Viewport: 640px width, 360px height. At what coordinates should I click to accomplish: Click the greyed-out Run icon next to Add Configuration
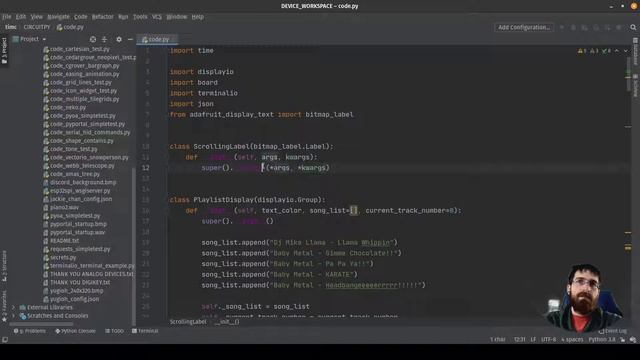coord(562,27)
